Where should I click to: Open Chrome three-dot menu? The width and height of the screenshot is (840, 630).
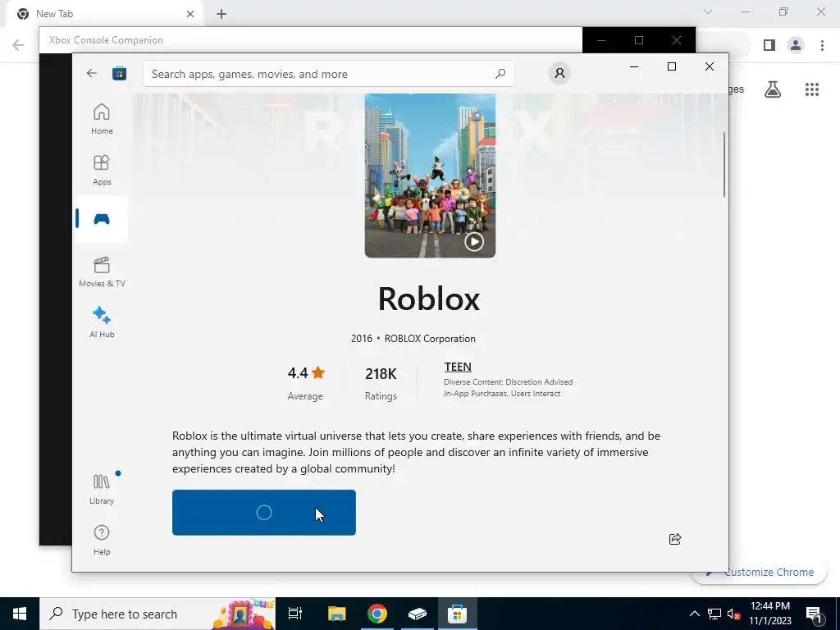point(822,45)
